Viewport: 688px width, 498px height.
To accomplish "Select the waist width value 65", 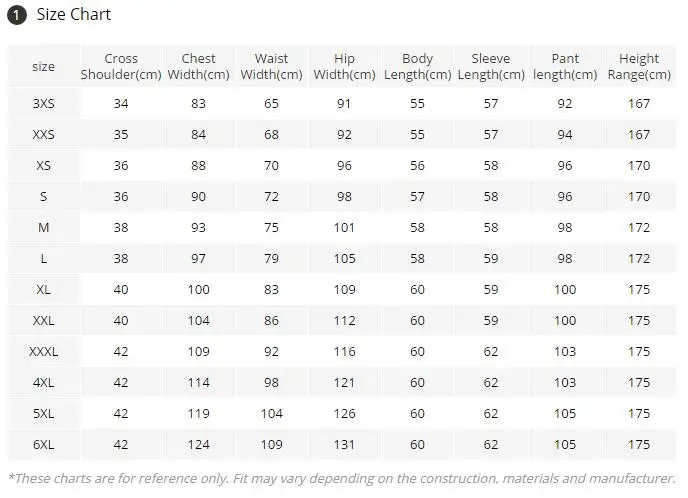I will [x=272, y=104].
